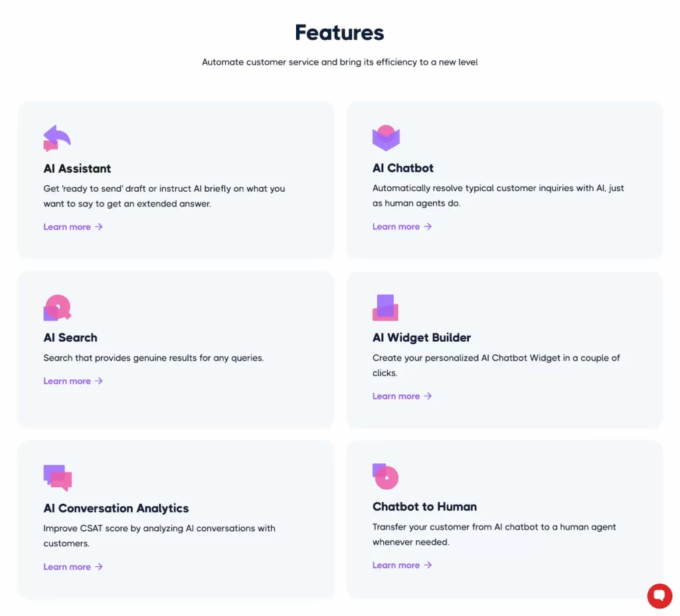Click the Chatbot to Human card title
The image size is (680, 616).
[424, 506]
